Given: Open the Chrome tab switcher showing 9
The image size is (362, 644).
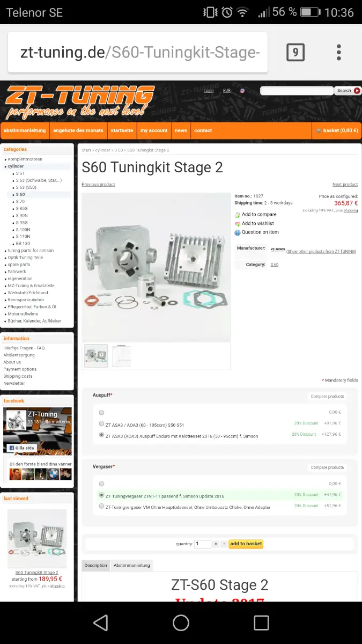Looking at the screenshot, I should 295,52.
